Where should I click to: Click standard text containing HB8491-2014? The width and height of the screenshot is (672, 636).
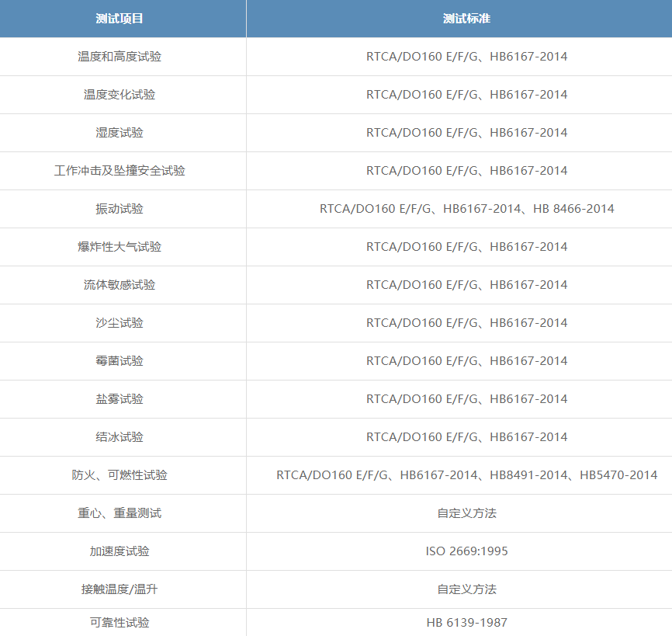[x=466, y=475]
